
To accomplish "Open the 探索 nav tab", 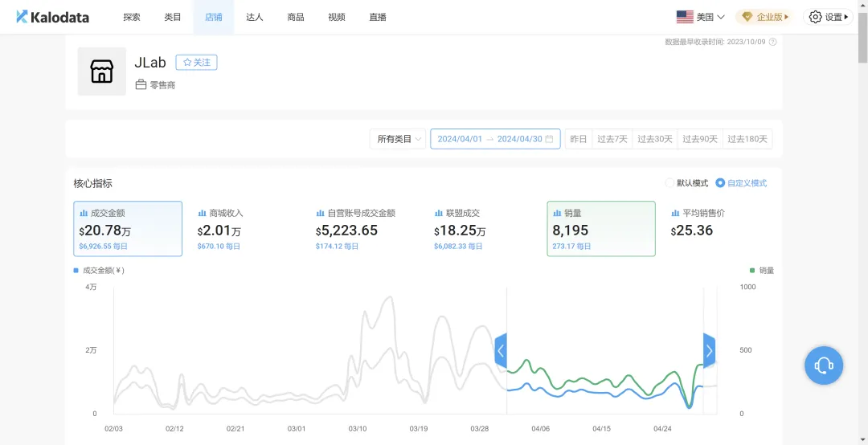I will coord(132,17).
